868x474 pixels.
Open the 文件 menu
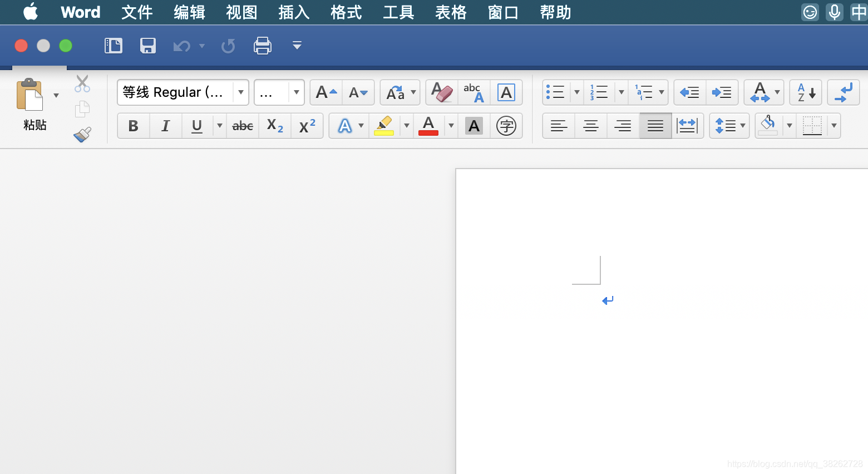tap(137, 12)
